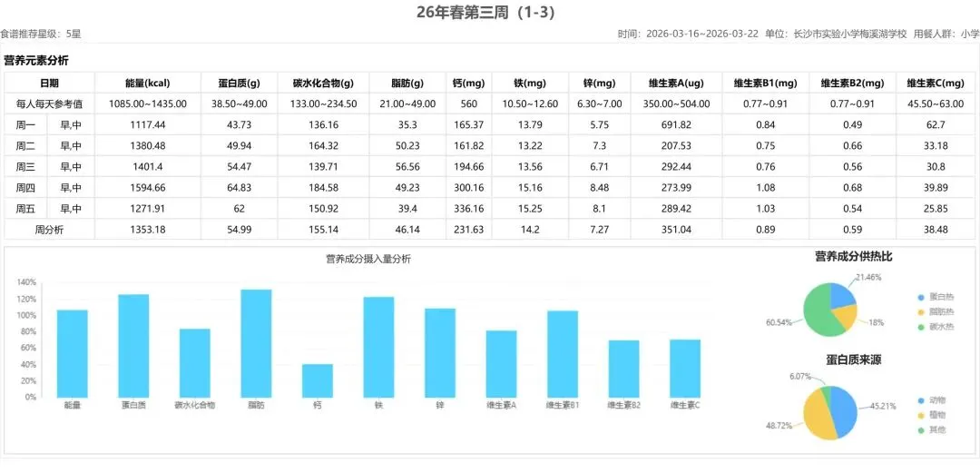Select the short 钙 bar in the chart
The height and width of the screenshot is (473, 980).
point(318,380)
